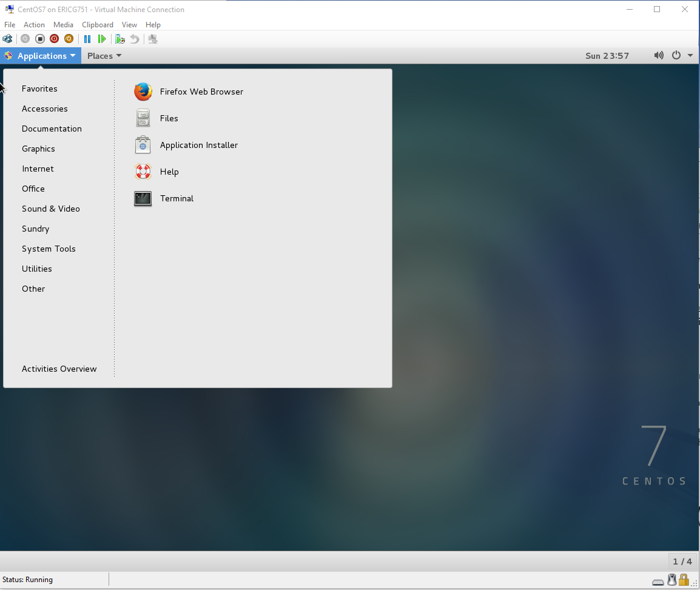The height and width of the screenshot is (590, 700).
Task: Minimize the Virtual Machine Connection window
Action: pyautogui.click(x=630, y=9)
